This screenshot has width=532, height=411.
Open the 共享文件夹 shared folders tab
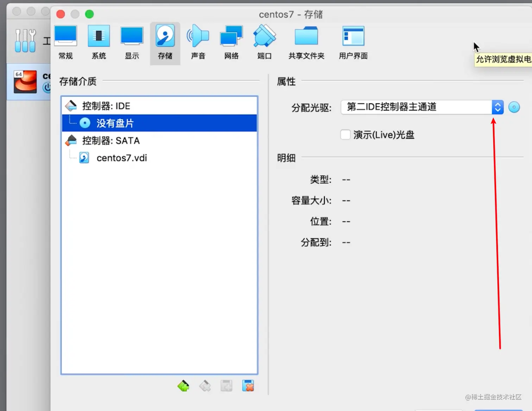click(306, 43)
